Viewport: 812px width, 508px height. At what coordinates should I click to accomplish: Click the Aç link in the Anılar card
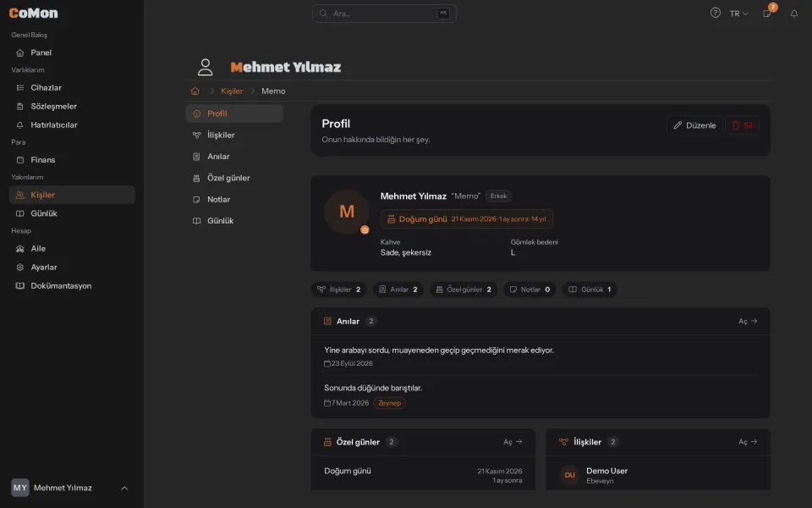[x=748, y=322]
